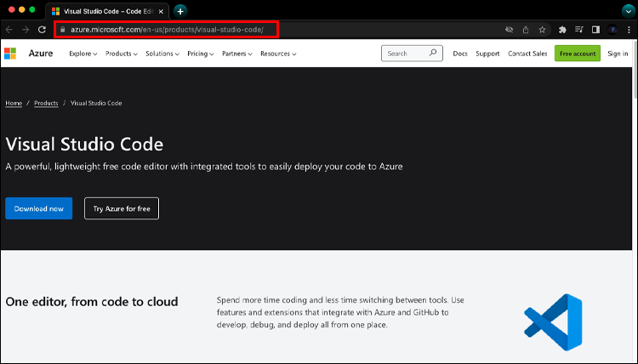
Task: Select the Visual Studio Code browser tab
Action: pos(106,11)
